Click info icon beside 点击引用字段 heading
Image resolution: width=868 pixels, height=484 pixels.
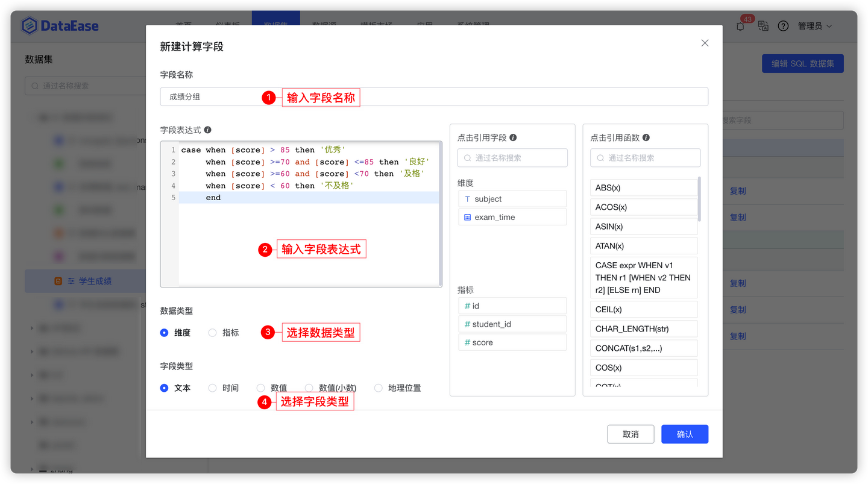coord(513,137)
